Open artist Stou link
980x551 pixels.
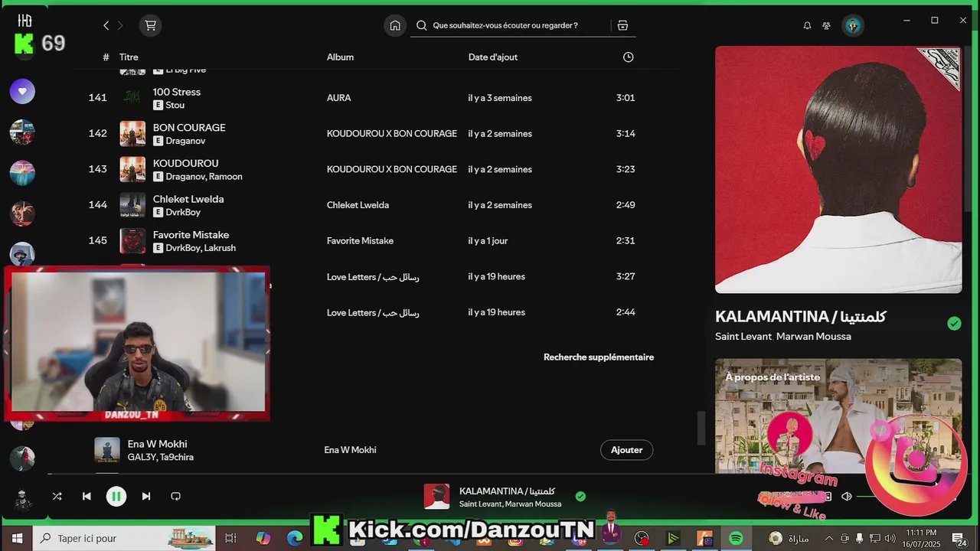tap(175, 106)
